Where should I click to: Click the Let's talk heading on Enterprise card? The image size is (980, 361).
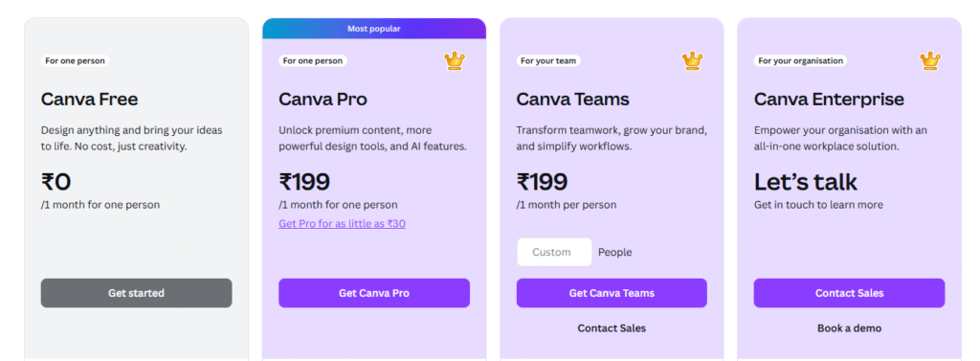(806, 181)
